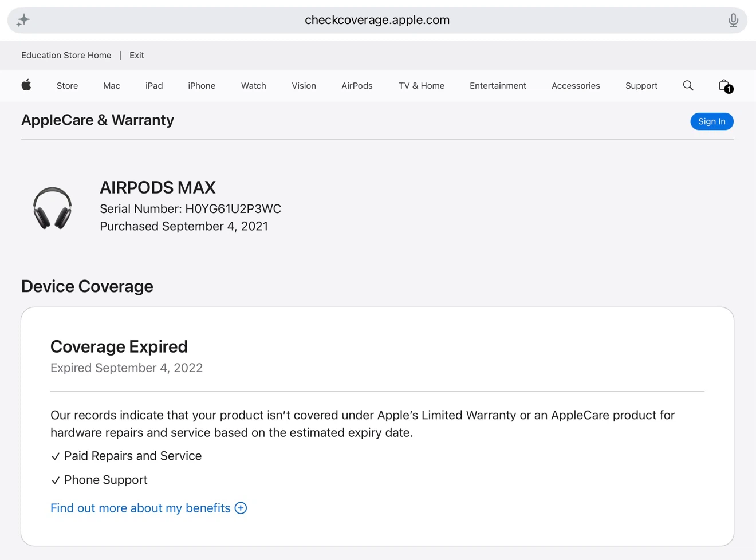Open the Store menu
The width and height of the screenshot is (756, 560).
(x=67, y=86)
